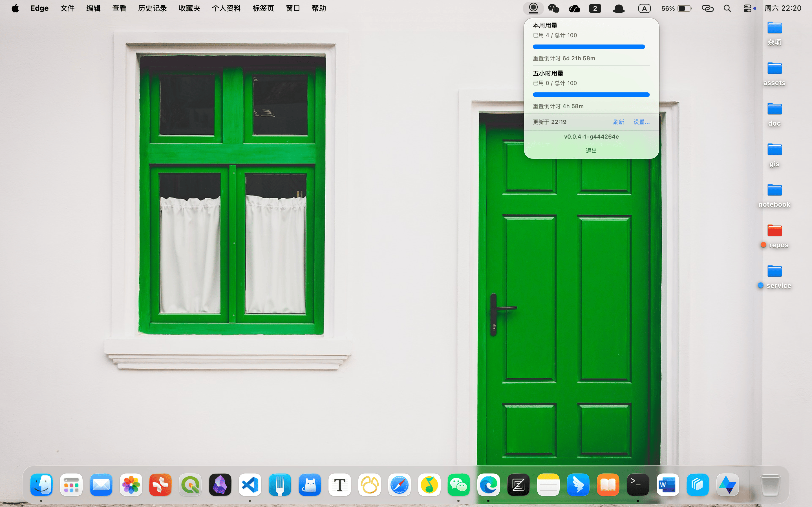
Task: Launch Microsoft Word from the dock
Action: click(x=668, y=485)
